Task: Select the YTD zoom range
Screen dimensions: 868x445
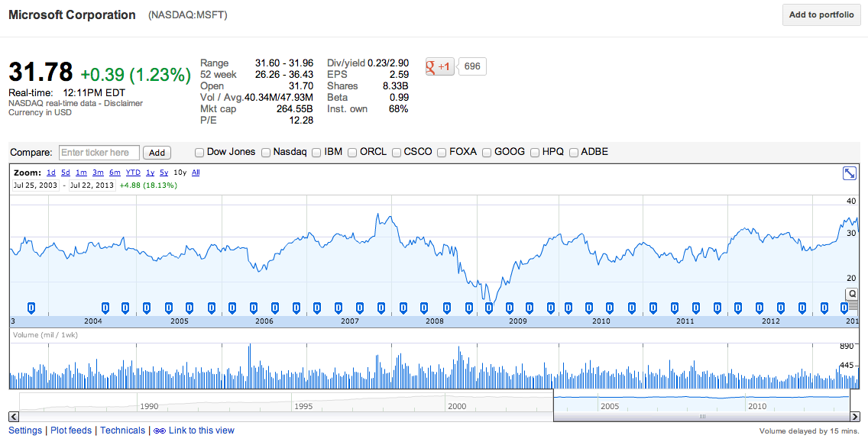Action: [x=133, y=173]
